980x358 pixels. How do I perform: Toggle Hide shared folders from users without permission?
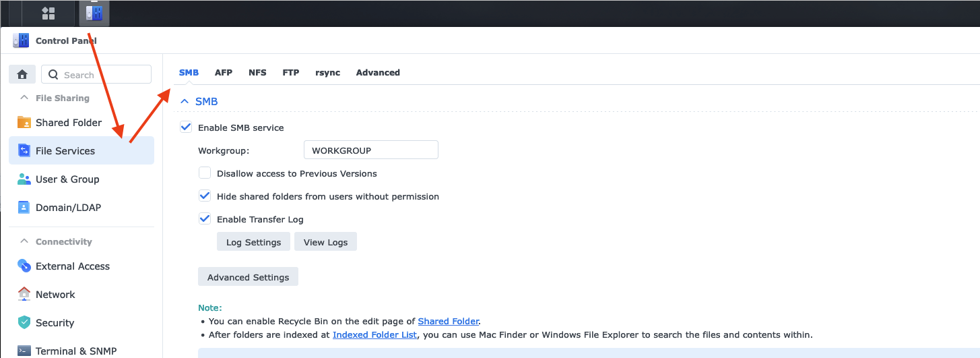(205, 196)
